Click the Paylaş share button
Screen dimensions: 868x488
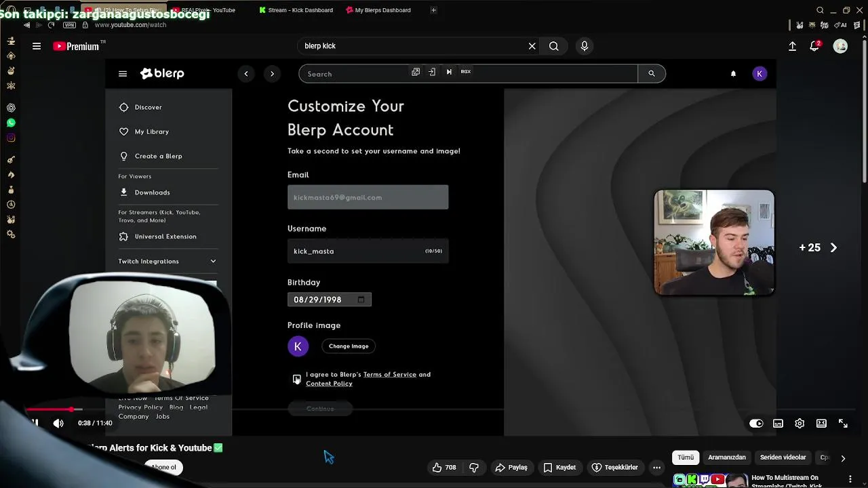point(511,468)
